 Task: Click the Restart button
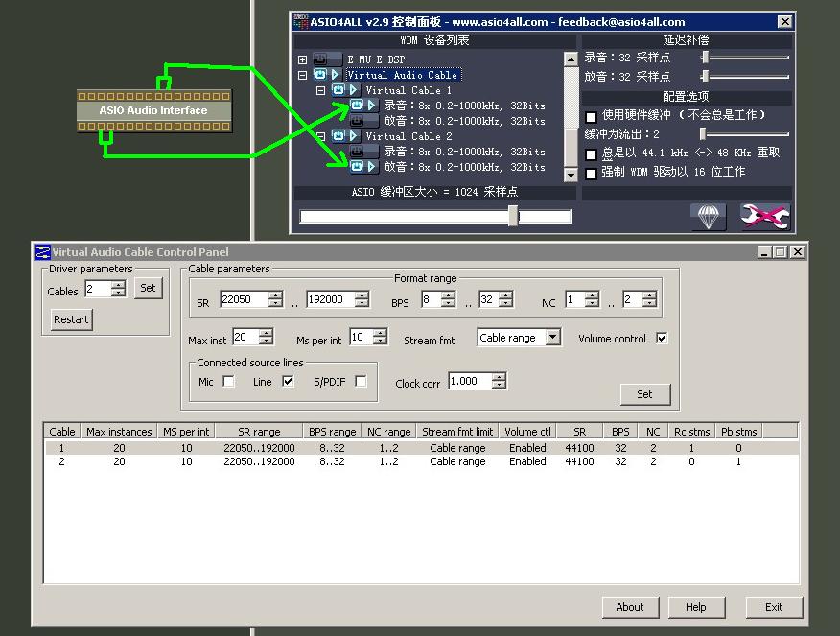coord(71,319)
